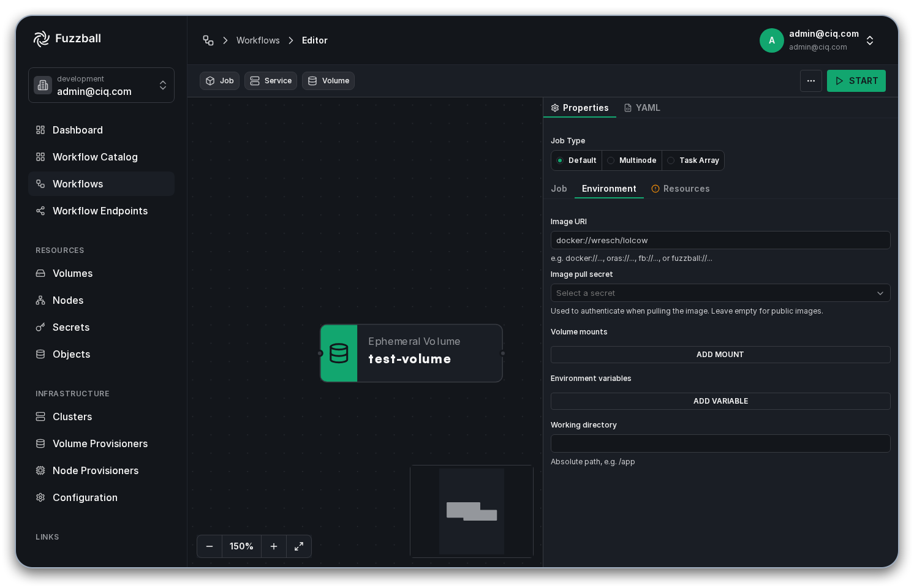Switch to the YAML tab
Viewport: 914px width, 588px height.
(x=642, y=108)
